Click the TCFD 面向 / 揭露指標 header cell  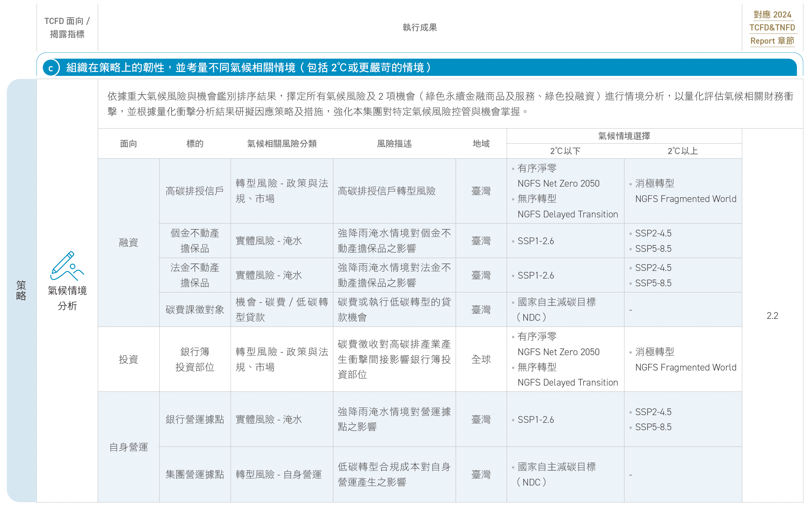pos(67,28)
